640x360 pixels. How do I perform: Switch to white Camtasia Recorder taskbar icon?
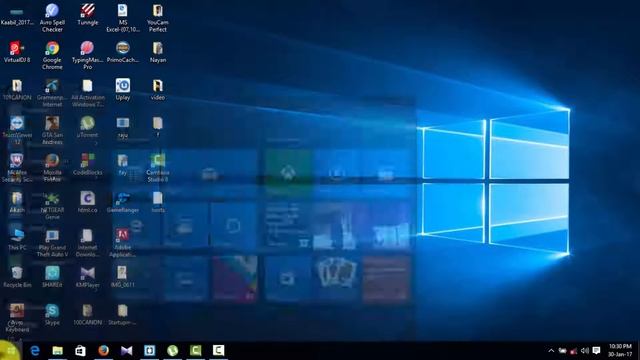[218, 351]
